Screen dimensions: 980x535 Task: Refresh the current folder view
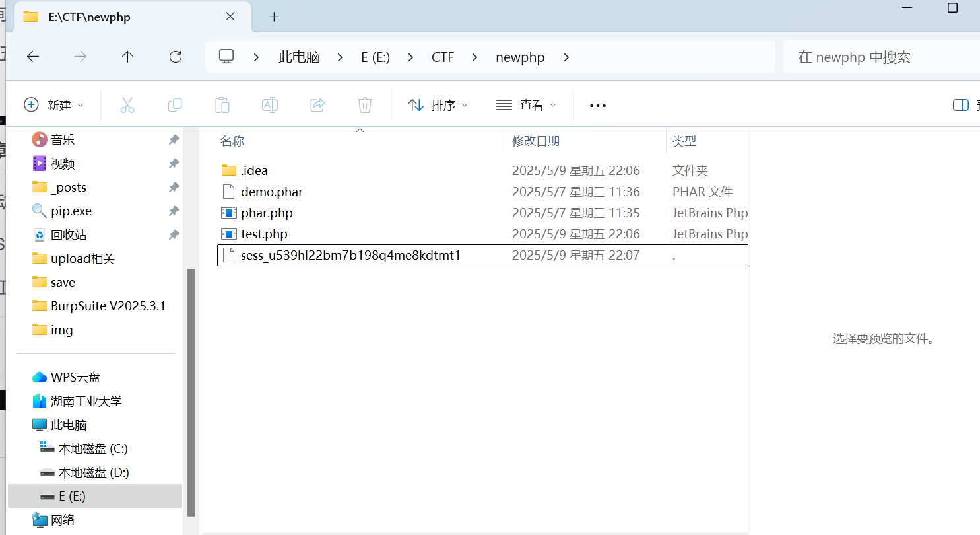coord(176,57)
